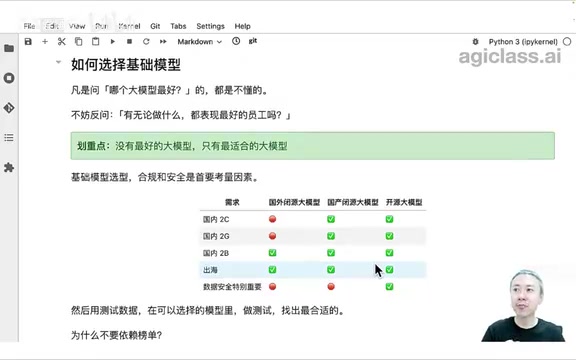Click the 国内 2C row label
Image resolution: width=576 pixels, height=360 pixels.
tap(216, 219)
